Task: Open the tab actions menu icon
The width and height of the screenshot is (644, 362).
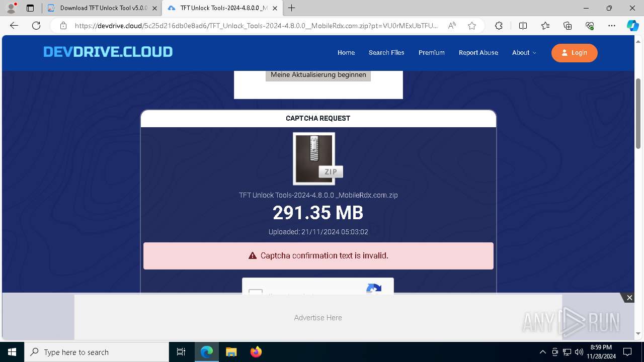Action: 30,8
